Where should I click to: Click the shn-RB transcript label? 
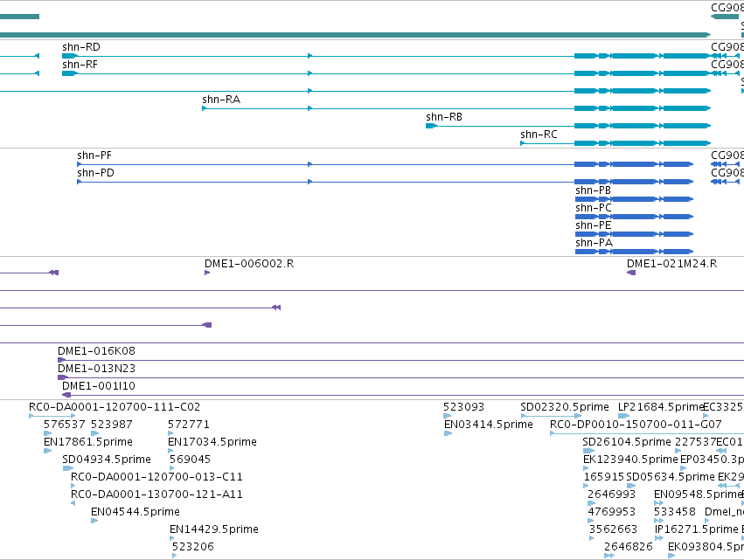(x=444, y=117)
